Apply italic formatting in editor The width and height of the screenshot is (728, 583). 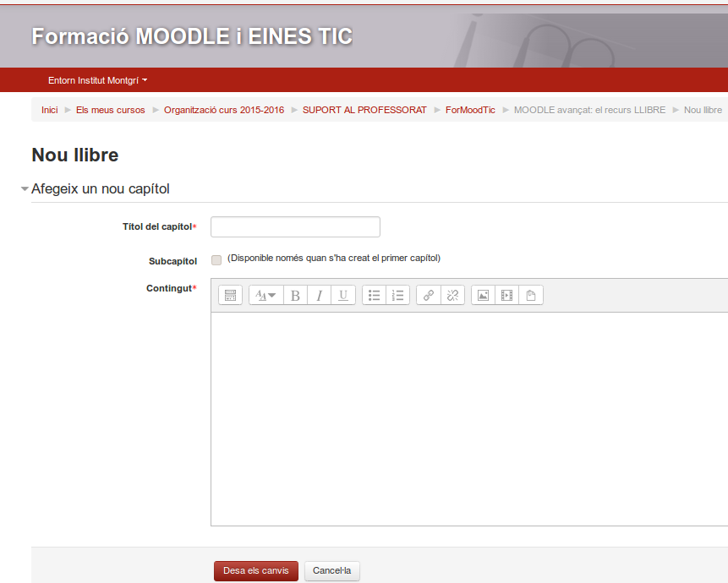point(319,296)
